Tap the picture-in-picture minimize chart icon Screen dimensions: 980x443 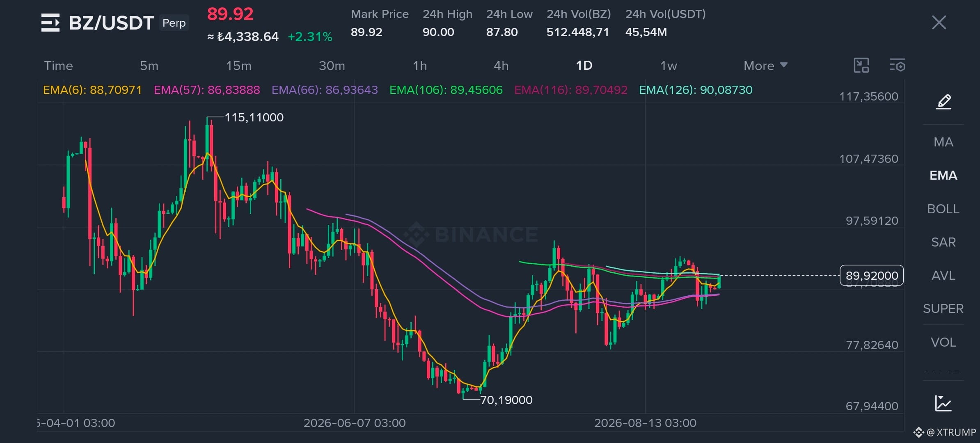click(x=861, y=66)
